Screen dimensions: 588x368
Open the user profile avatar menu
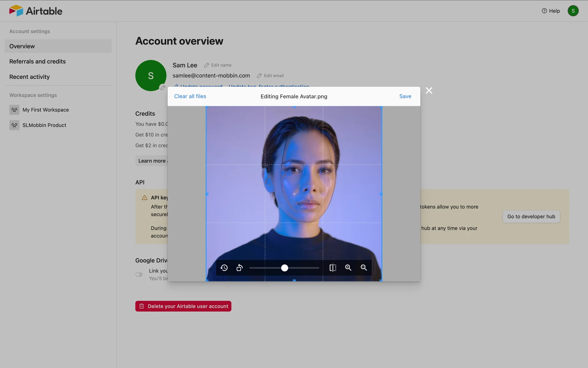(573, 11)
